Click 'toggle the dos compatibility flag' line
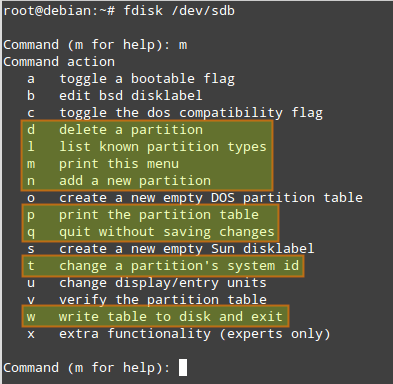The height and width of the screenshot is (384, 393). [175, 113]
